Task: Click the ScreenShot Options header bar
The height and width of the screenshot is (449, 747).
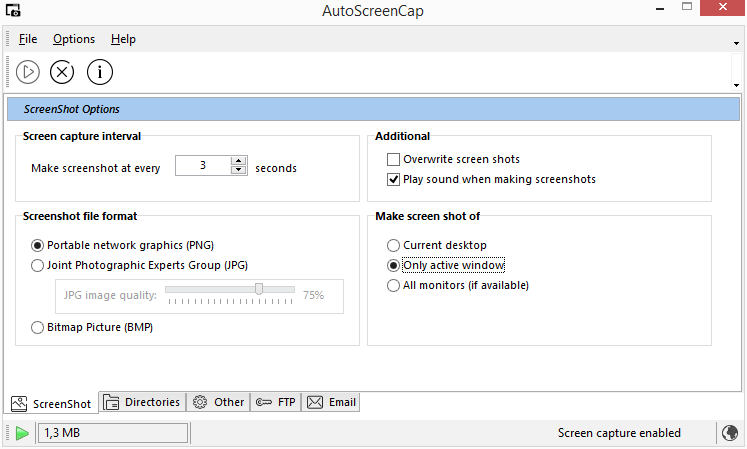Action: pyautogui.click(x=373, y=109)
